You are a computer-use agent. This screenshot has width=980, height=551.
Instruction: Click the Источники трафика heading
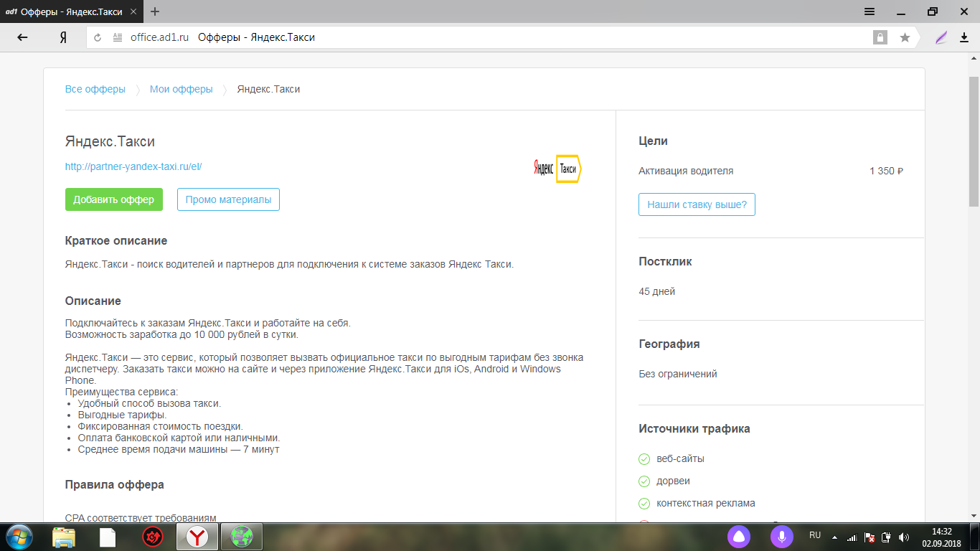(x=694, y=429)
